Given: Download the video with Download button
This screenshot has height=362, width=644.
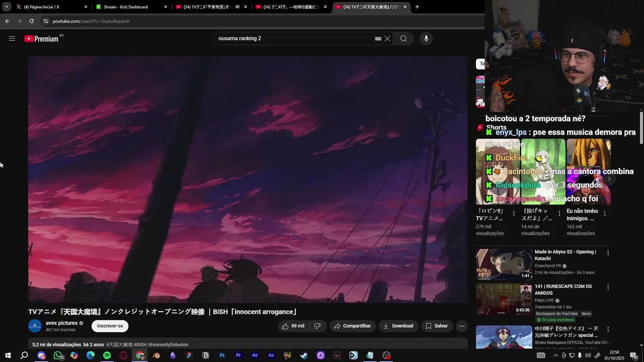Looking at the screenshot, I should point(398,326).
